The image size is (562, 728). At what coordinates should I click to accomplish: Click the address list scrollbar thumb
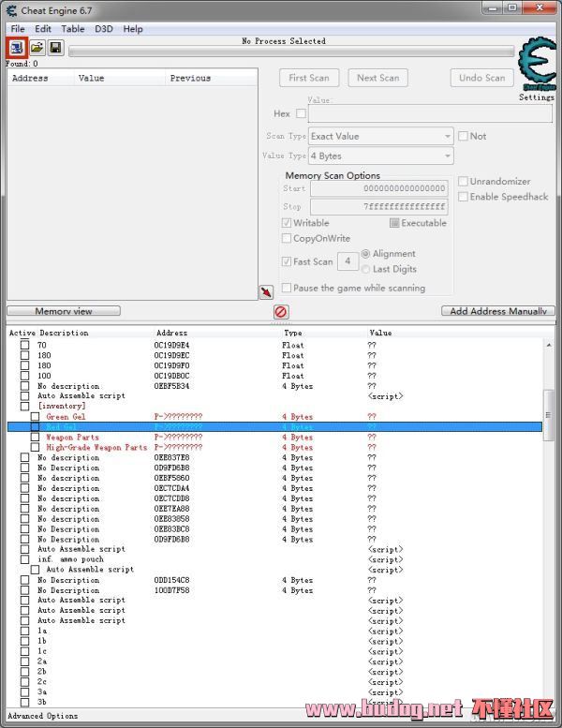pos(549,415)
